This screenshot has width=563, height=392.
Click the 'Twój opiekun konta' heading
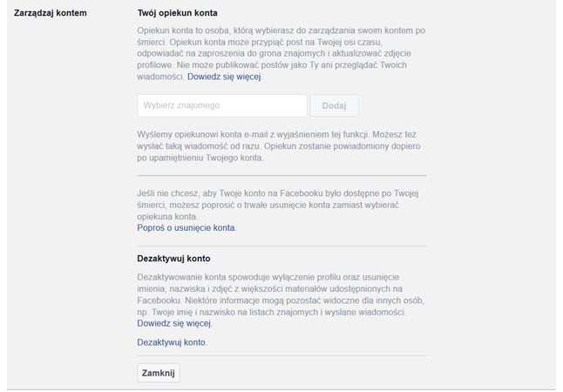[178, 13]
